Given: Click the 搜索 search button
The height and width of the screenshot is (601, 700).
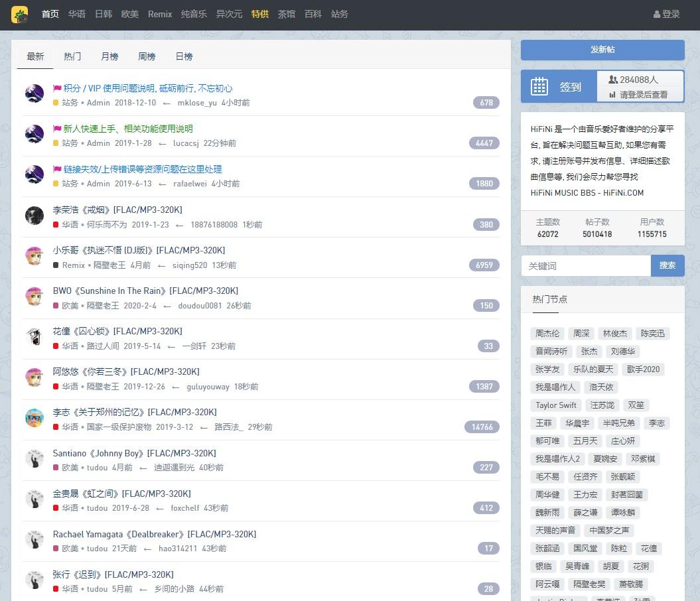Looking at the screenshot, I should tap(667, 265).
